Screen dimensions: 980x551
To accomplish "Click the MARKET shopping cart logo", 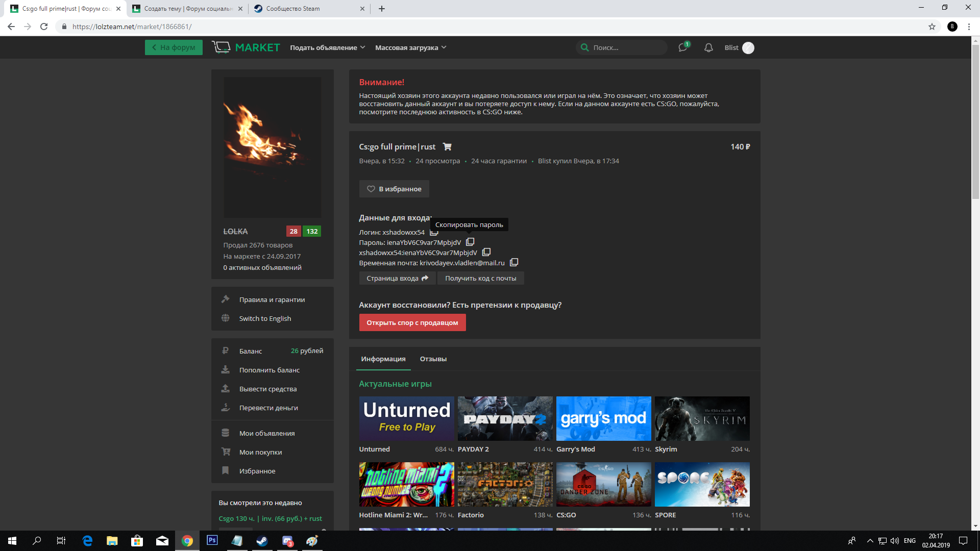I will (246, 47).
